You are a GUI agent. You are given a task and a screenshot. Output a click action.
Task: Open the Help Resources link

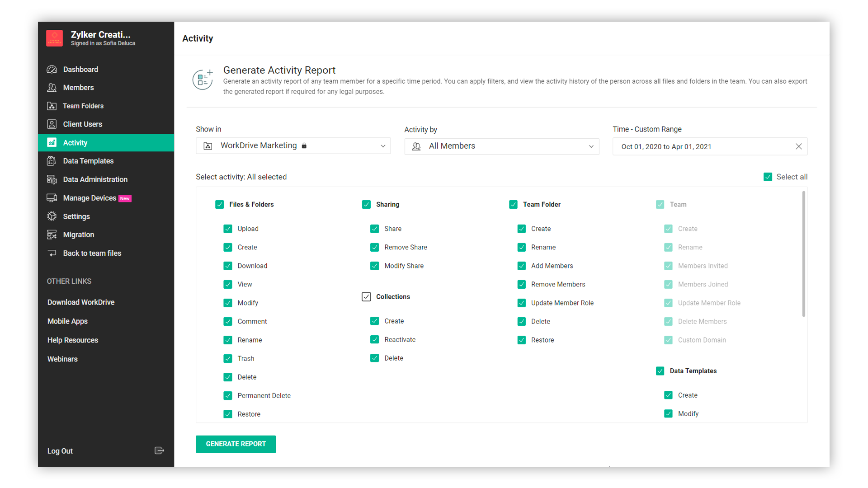pos(73,340)
